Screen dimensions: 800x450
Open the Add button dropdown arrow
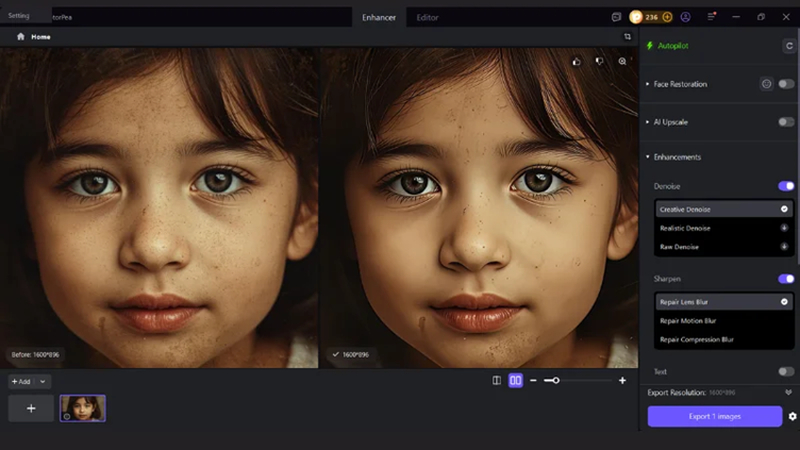point(43,382)
